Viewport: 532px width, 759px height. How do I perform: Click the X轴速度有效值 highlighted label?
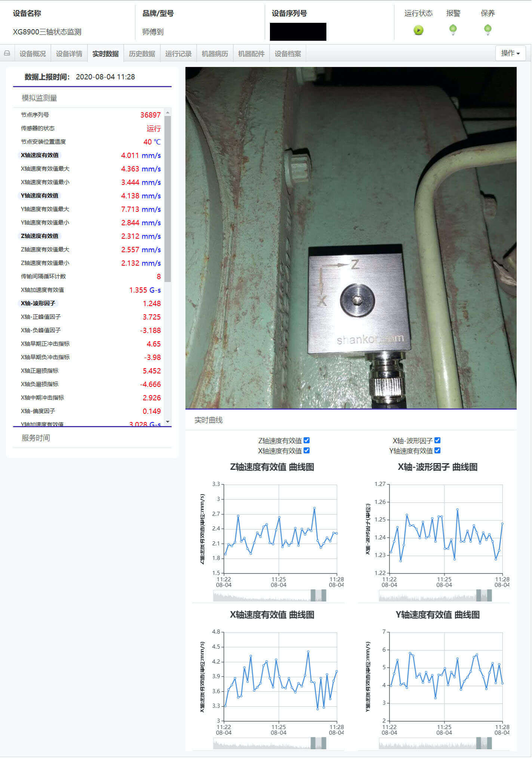(x=40, y=155)
